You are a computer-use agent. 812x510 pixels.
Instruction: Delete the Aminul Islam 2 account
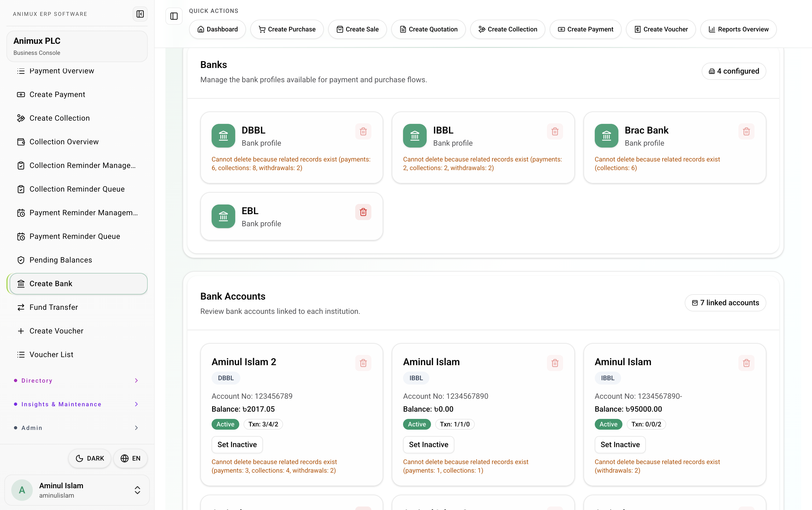[363, 363]
